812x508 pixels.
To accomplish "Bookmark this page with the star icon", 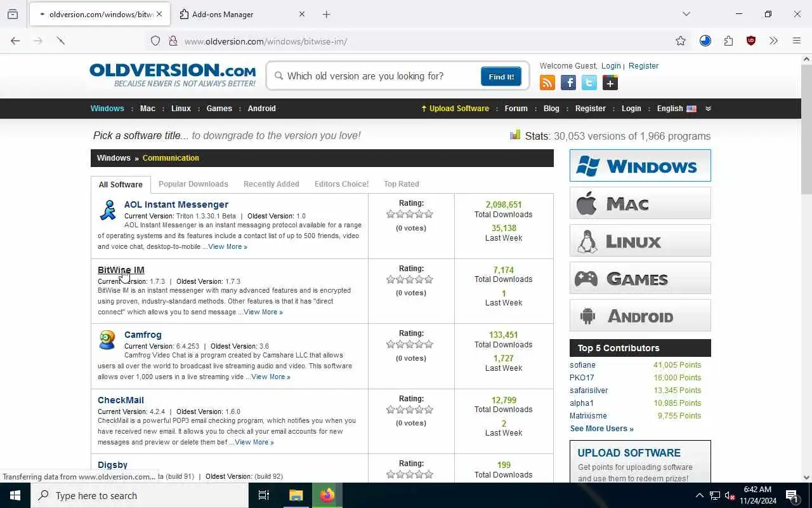I will click(x=681, y=41).
